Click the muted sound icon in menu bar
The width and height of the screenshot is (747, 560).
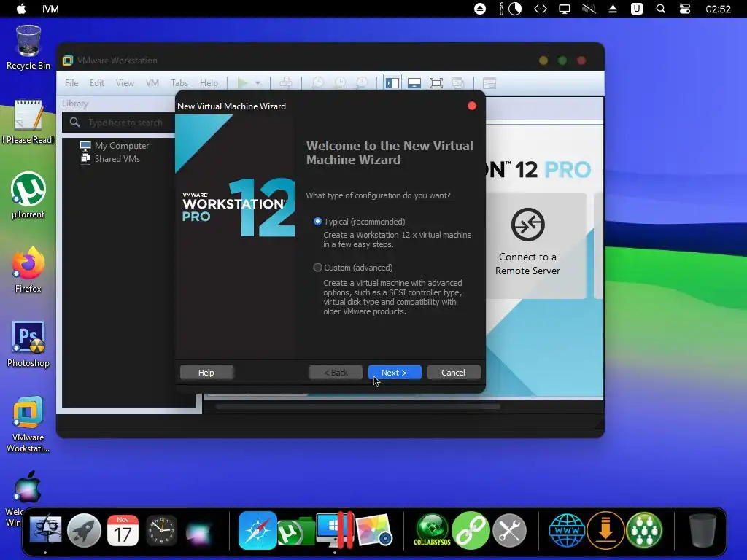(589, 9)
